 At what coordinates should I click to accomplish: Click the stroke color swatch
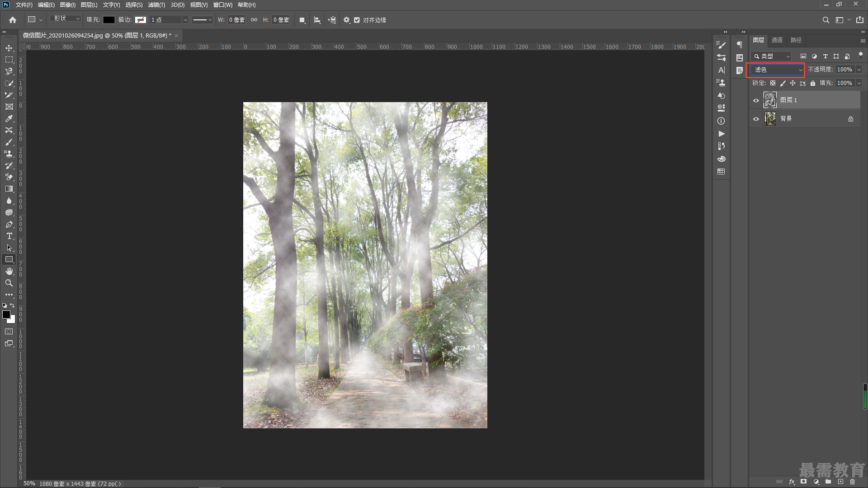tap(141, 20)
